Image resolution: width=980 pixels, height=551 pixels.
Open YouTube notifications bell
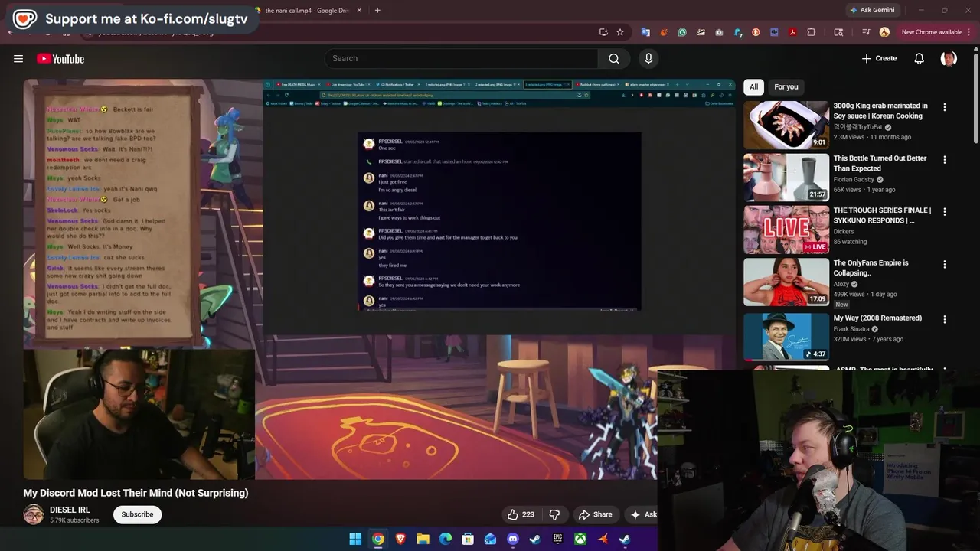coord(920,58)
